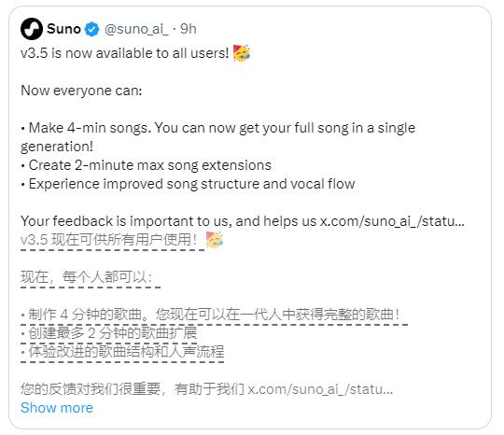Click the 'Make 4-min songs' bullet
This screenshot has width=504, height=435.
(x=217, y=137)
